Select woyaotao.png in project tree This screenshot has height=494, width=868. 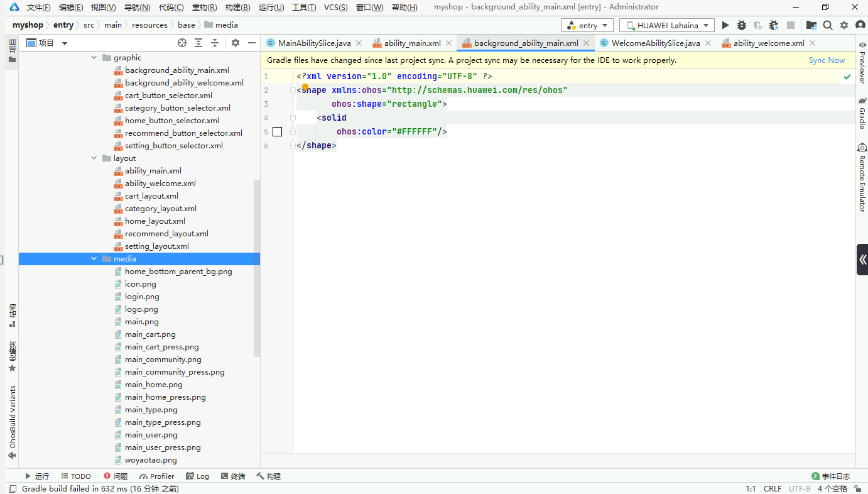[x=151, y=460]
